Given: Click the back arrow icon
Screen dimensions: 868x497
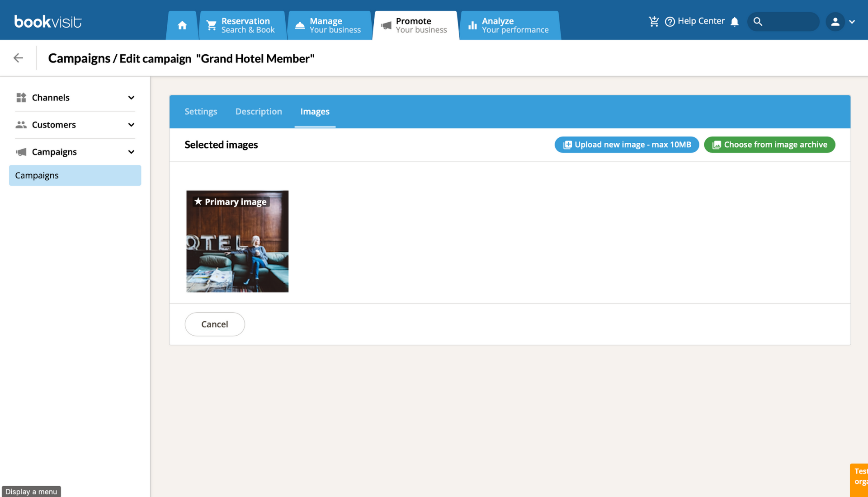Looking at the screenshot, I should point(18,58).
